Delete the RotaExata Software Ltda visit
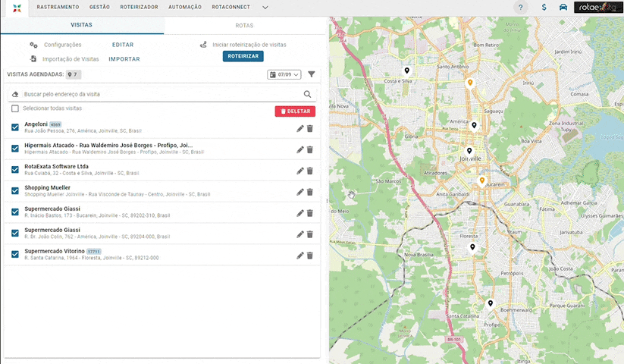Screen dimensions: 624x364 (x=310, y=171)
